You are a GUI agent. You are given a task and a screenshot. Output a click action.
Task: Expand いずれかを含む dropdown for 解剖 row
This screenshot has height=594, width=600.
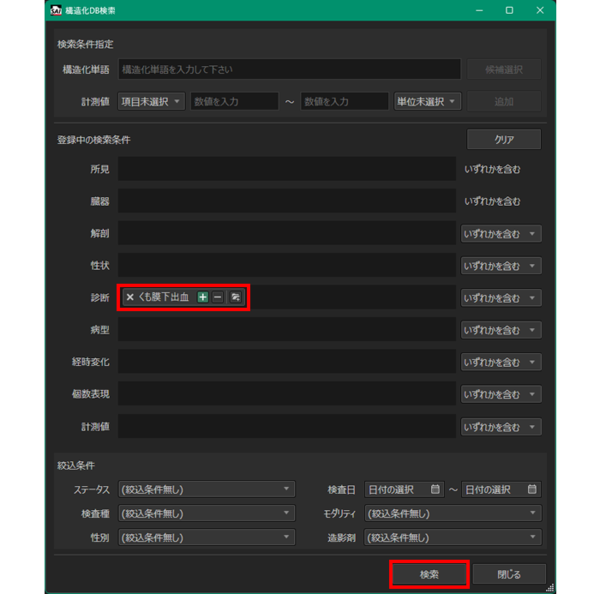pos(500,234)
